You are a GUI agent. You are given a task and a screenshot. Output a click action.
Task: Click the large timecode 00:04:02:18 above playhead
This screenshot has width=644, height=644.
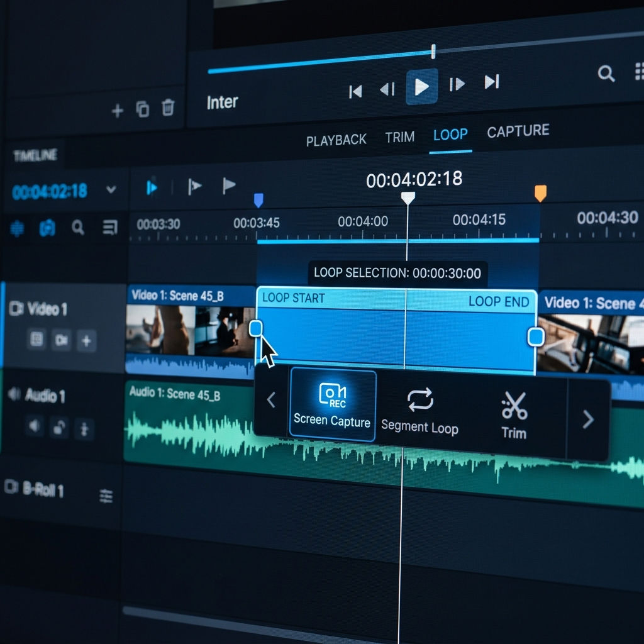pos(414,179)
